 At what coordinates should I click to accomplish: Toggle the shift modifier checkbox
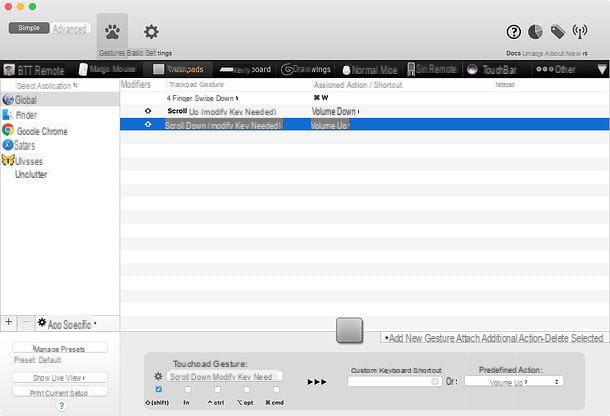[x=158, y=389]
